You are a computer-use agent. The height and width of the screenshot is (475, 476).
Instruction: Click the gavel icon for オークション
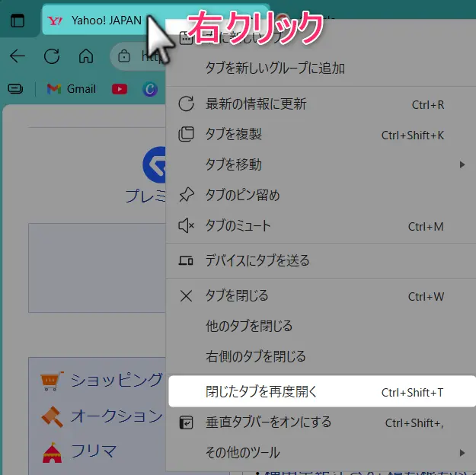(52, 416)
